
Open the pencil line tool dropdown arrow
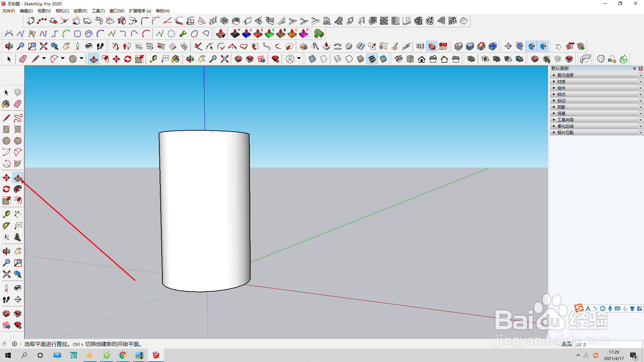(44, 59)
